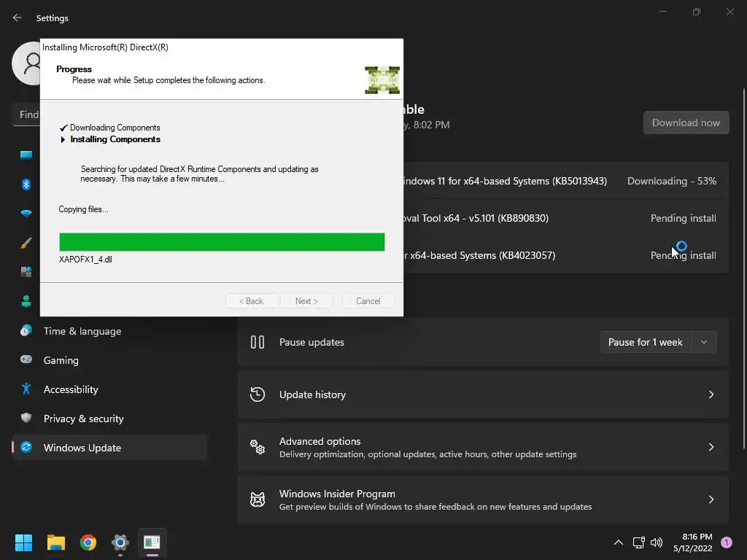747x560 pixels.
Task: Click the Windows Update sync icon
Action: (x=26, y=447)
